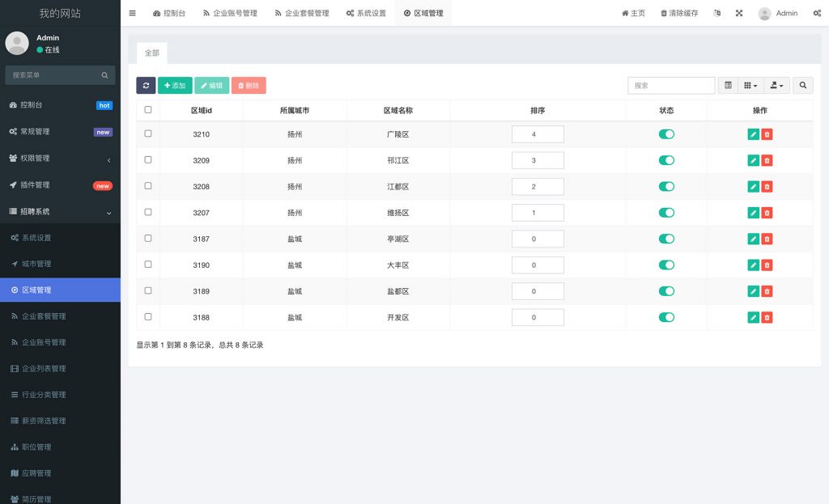Click the edit pencil icon for 广陵区
This screenshot has width=829, height=504.
coord(751,133)
